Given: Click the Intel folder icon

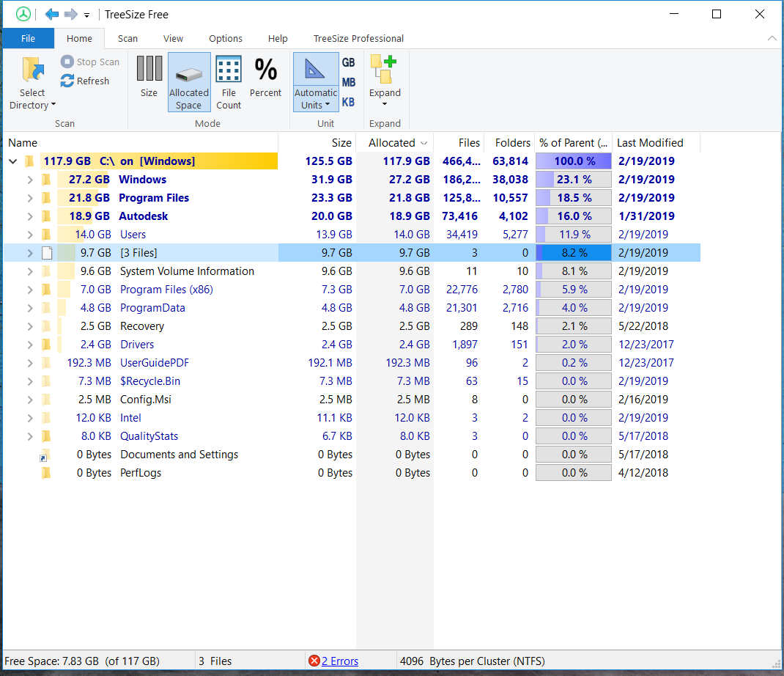Looking at the screenshot, I should click(x=46, y=418).
